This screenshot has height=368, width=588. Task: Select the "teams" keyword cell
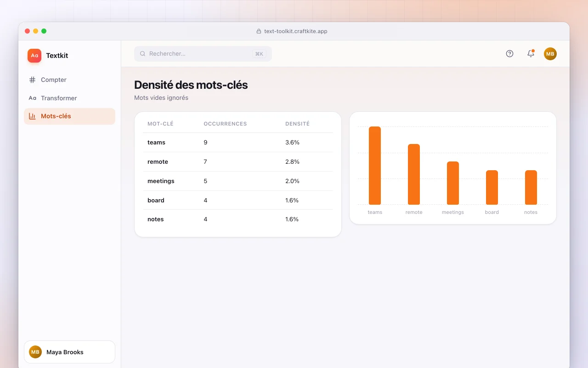[156, 143]
